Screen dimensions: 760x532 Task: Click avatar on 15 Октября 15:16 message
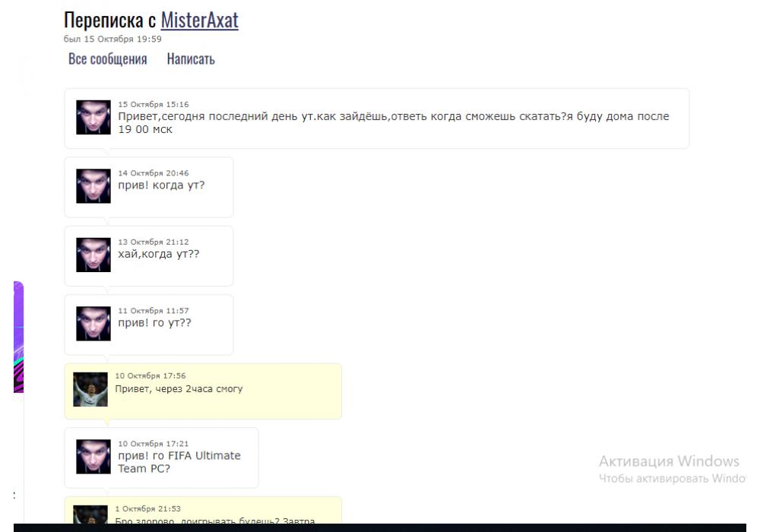pos(93,117)
